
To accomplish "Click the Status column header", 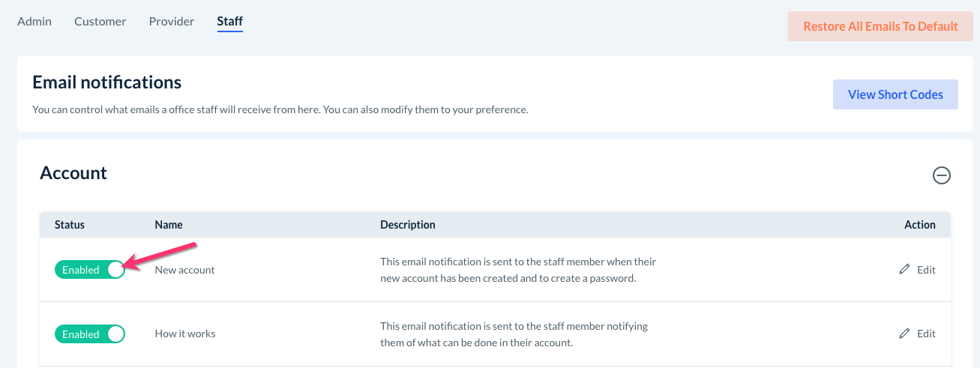I will tap(70, 225).
